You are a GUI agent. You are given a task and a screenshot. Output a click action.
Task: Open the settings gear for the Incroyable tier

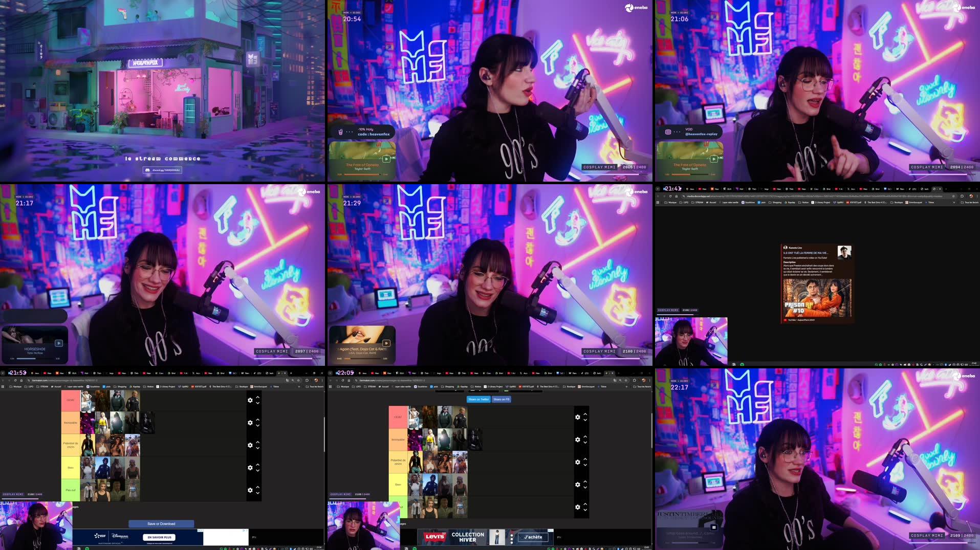[x=250, y=423]
